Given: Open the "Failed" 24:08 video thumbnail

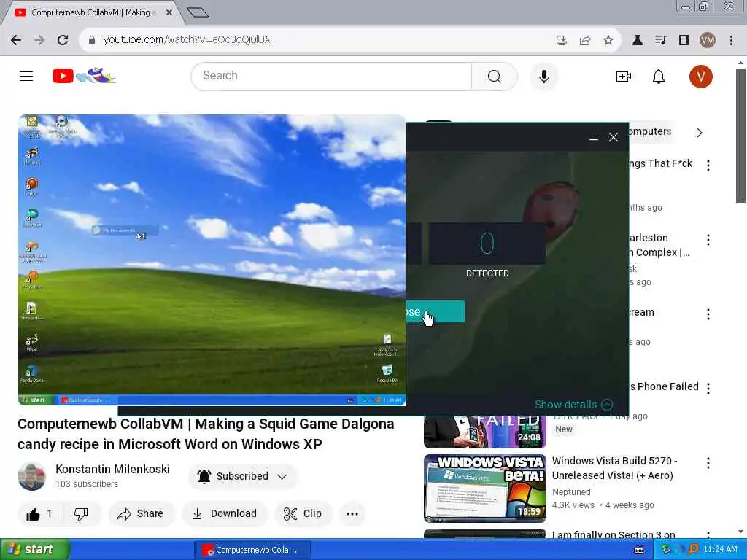Looking at the screenshot, I should pos(485,432).
